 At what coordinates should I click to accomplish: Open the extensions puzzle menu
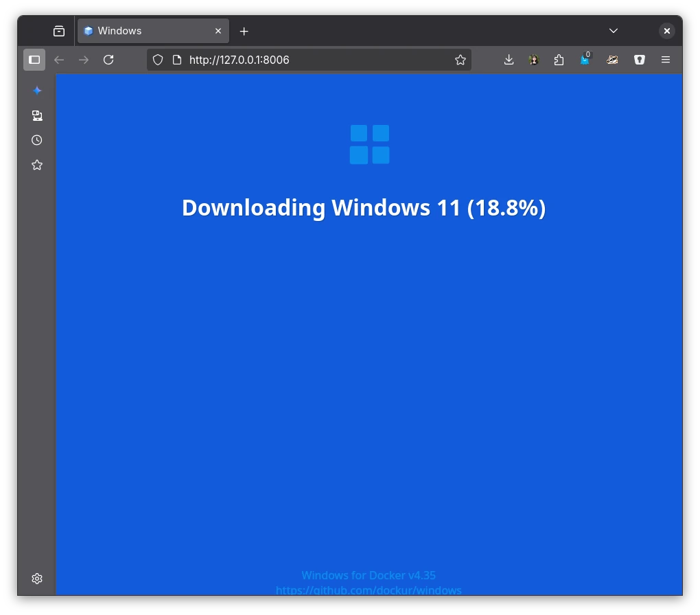coord(559,60)
